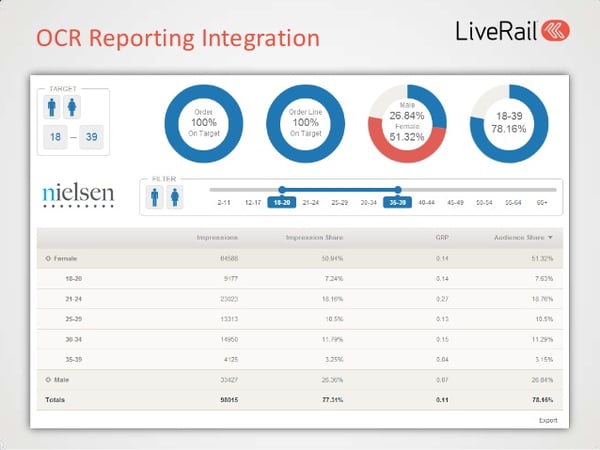Screen dimensions: 600x450
Task: Select the 2-11 age range label
Action: click(224, 202)
